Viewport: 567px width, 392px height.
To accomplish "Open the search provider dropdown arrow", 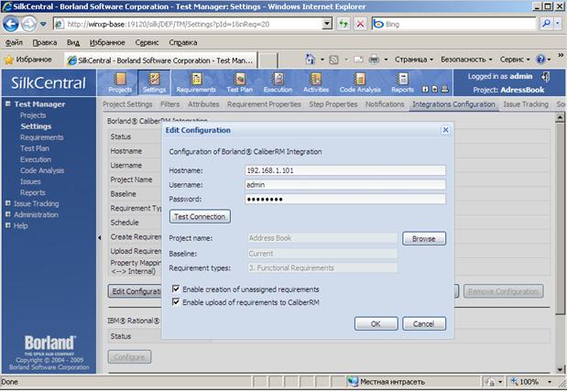I will click(558, 24).
